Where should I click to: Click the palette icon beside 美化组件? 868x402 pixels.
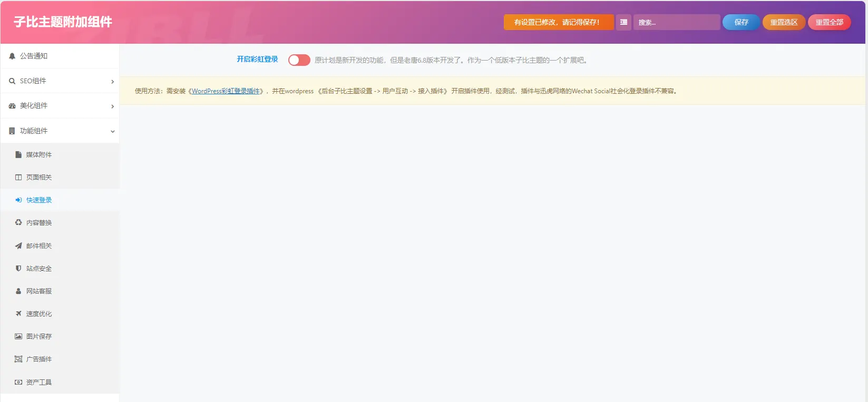[x=12, y=106]
